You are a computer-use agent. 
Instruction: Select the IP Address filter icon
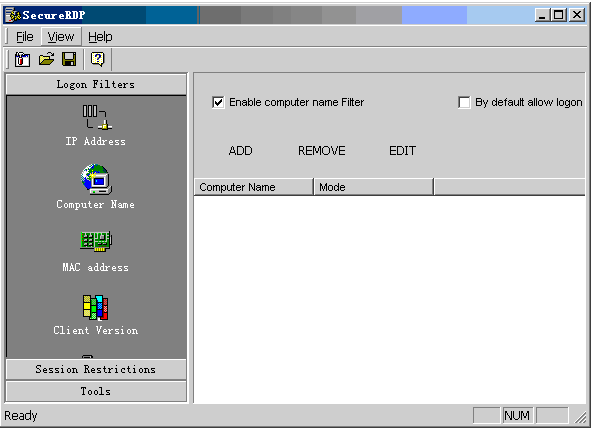point(97,117)
